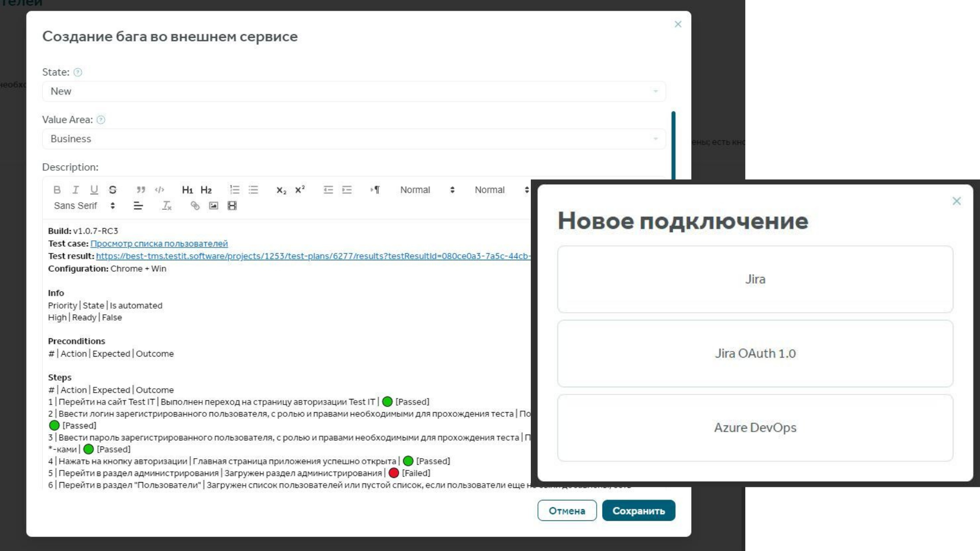Insert a code block via code icon
Image resolution: width=980 pixels, height=551 pixels.
point(159,190)
